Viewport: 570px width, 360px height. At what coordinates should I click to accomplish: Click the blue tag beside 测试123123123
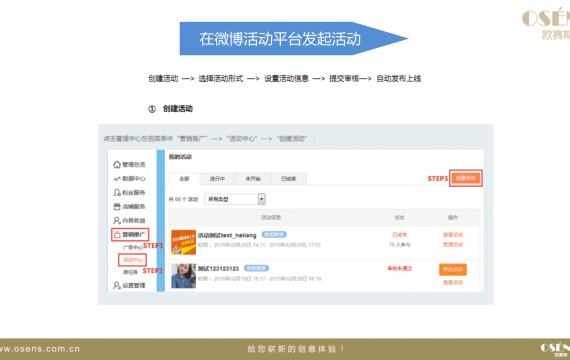tap(256, 268)
